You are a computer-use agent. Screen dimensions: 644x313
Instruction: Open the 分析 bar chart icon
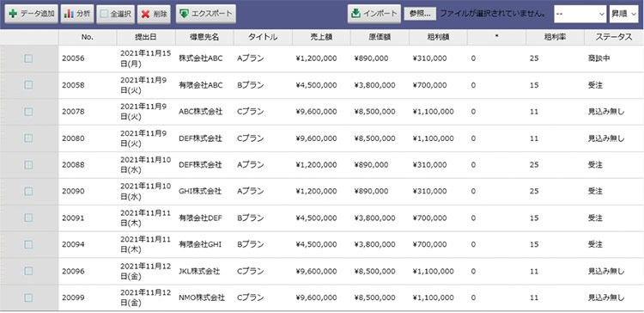pyautogui.click(x=70, y=14)
